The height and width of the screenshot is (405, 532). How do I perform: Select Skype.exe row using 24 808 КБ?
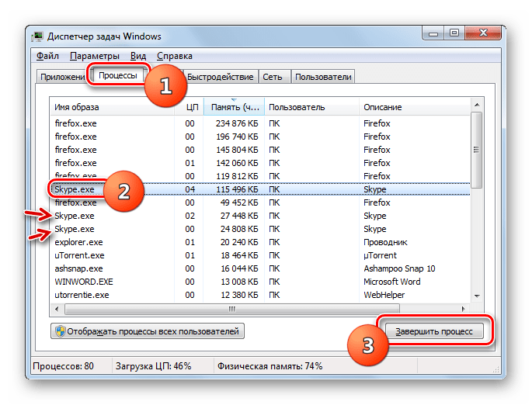(260, 229)
